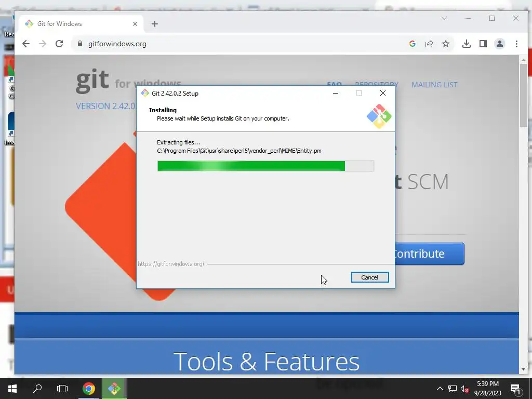Close the Git Setup dialog

(383, 93)
